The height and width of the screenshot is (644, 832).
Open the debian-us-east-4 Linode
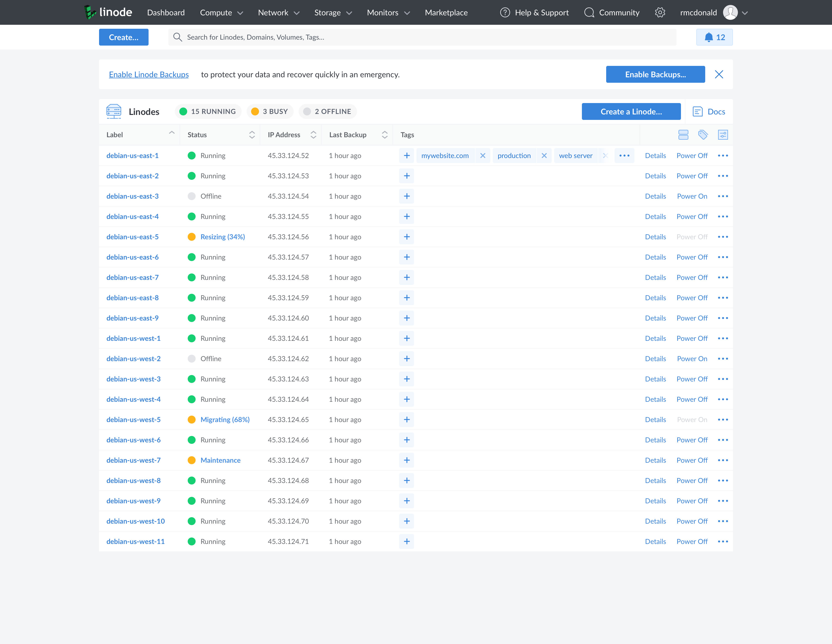(x=132, y=216)
